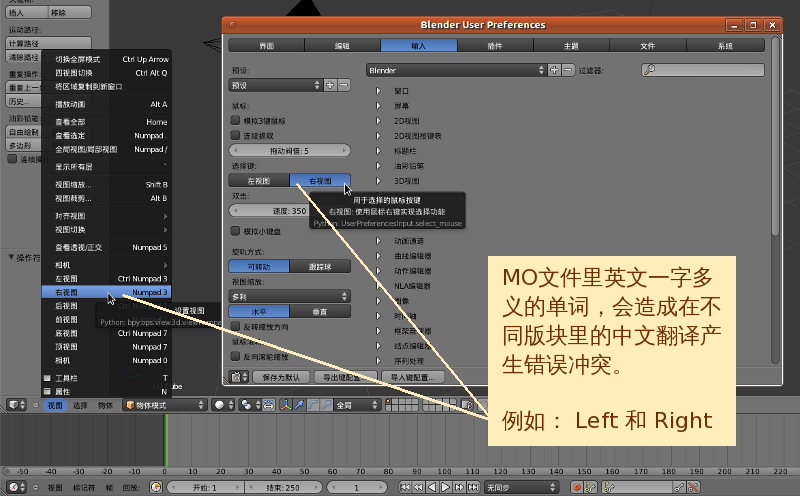This screenshot has width=800, height=496.
Task: Enable the 反向滚轮缩放 checkbox
Action: (x=235, y=356)
